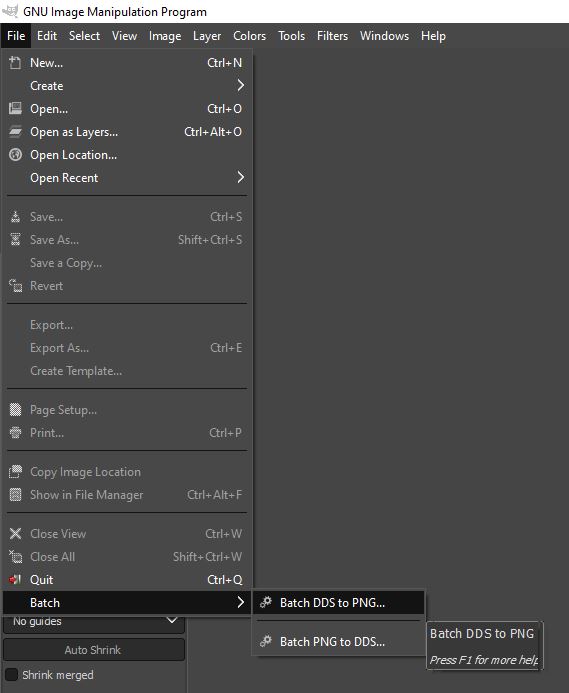Screen dimensions: 569x693
Task: Expand the Open Recent submenu arrow
Action: 240,177
